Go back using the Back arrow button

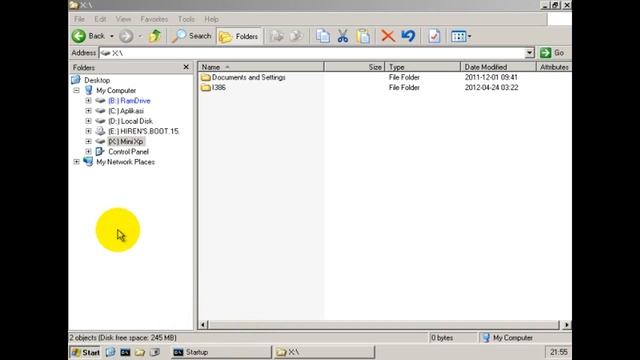tap(89, 36)
